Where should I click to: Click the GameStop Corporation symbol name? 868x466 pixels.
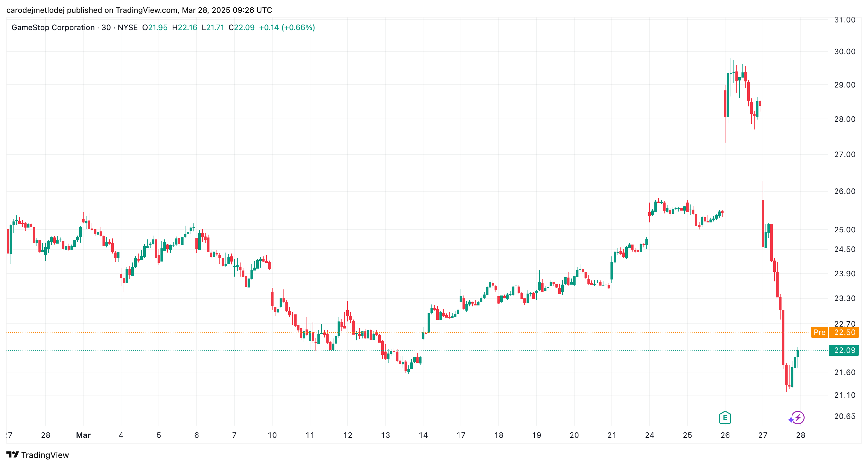[53, 27]
